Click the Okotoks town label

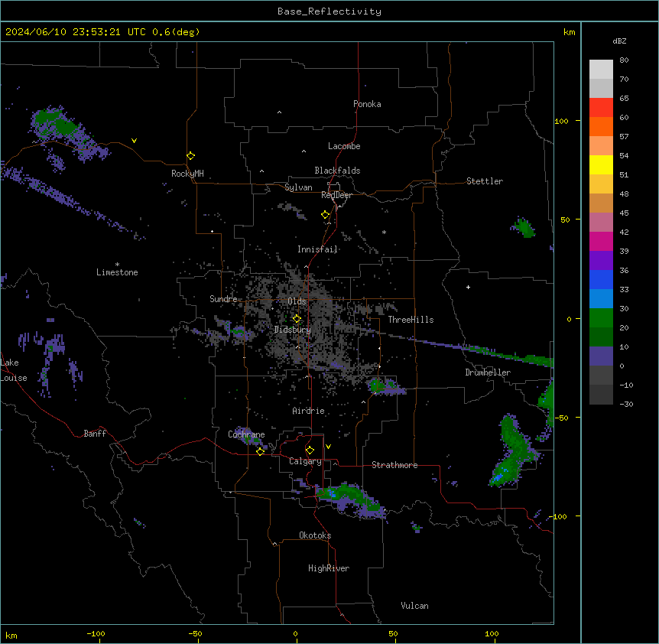click(x=315, y=535)
